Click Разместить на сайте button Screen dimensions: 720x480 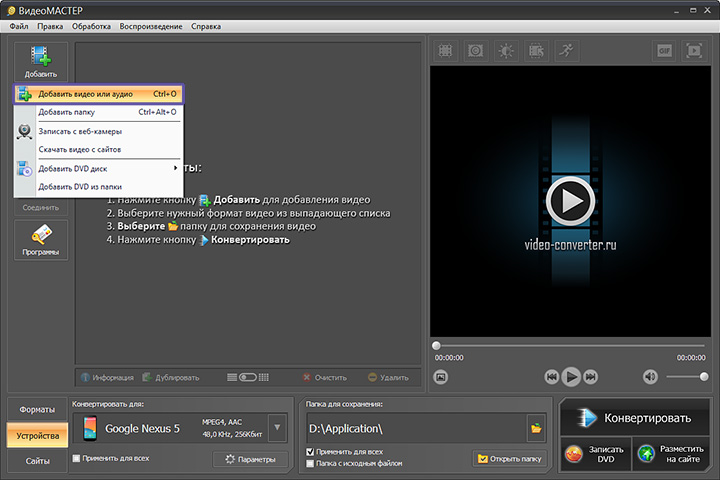671,454
